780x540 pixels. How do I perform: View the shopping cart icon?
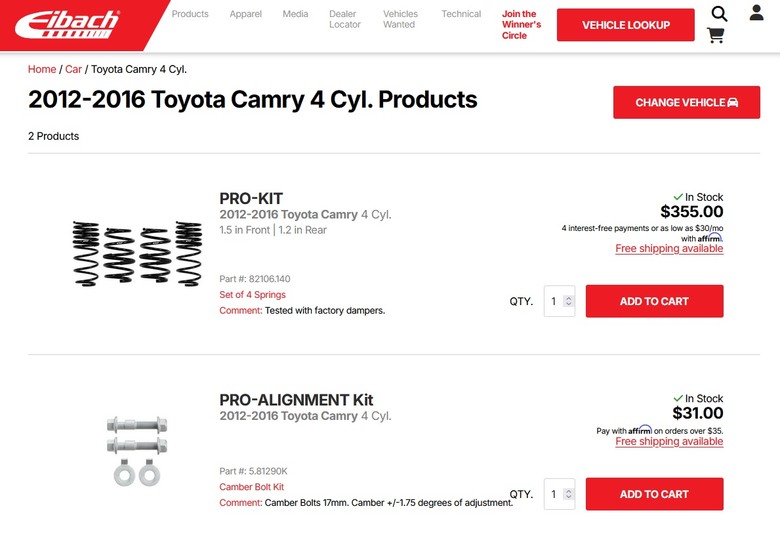point(715,35)
